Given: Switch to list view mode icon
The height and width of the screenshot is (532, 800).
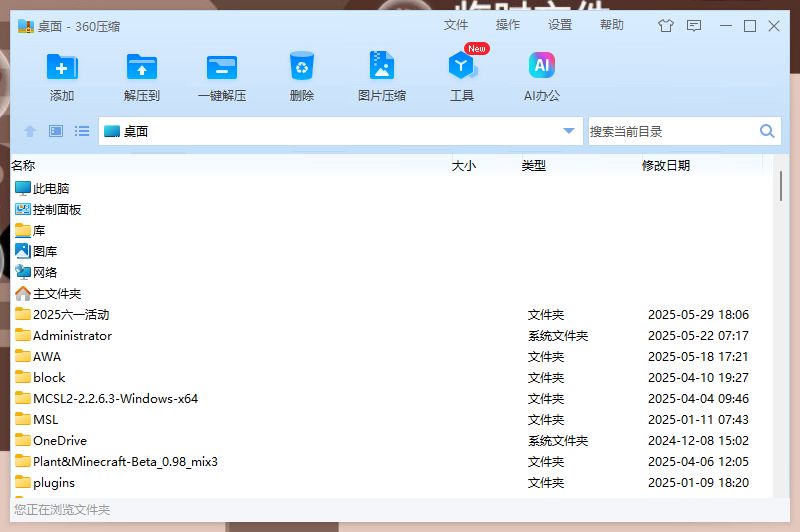Looking at the screenshot, I should pyautogui.click(x=82, y=131).
